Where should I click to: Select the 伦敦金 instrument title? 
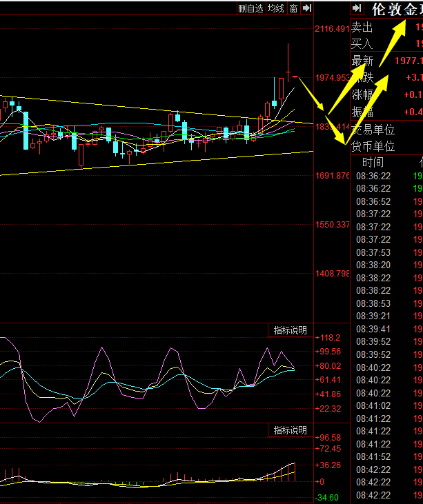pyautogui.click(x=396, y=10)
